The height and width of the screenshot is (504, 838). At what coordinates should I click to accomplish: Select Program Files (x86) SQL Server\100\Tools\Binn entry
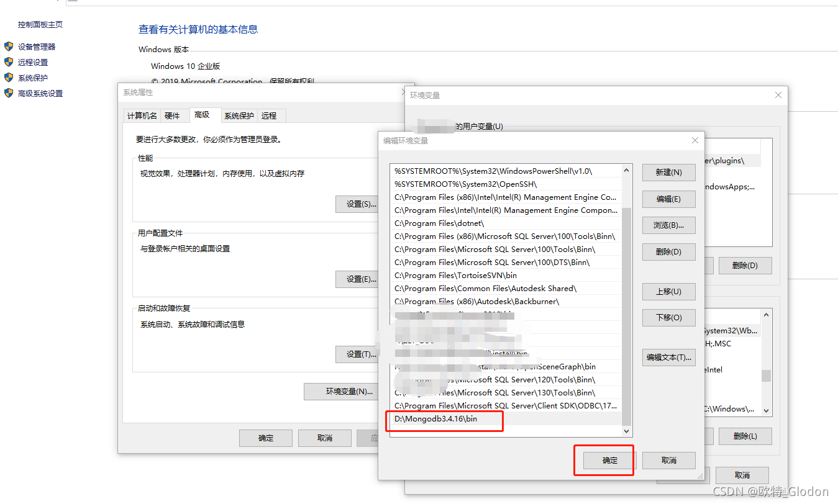coord(506,236)
